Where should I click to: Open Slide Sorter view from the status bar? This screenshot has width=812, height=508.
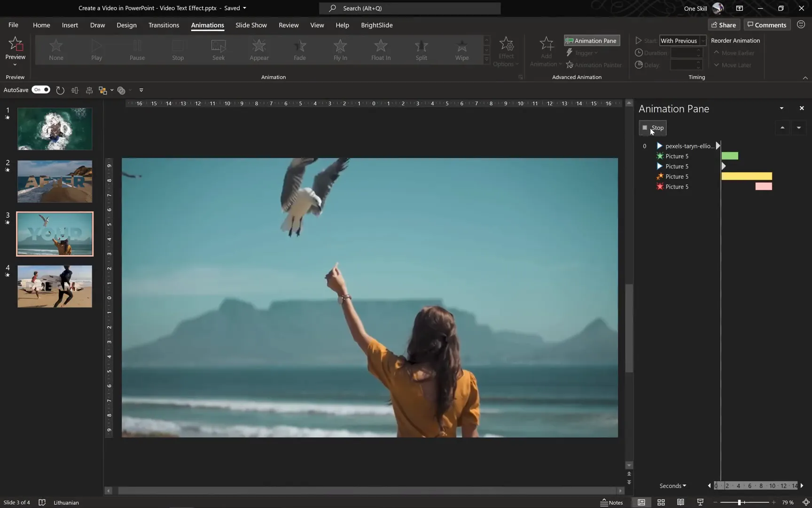coord(660,502)
